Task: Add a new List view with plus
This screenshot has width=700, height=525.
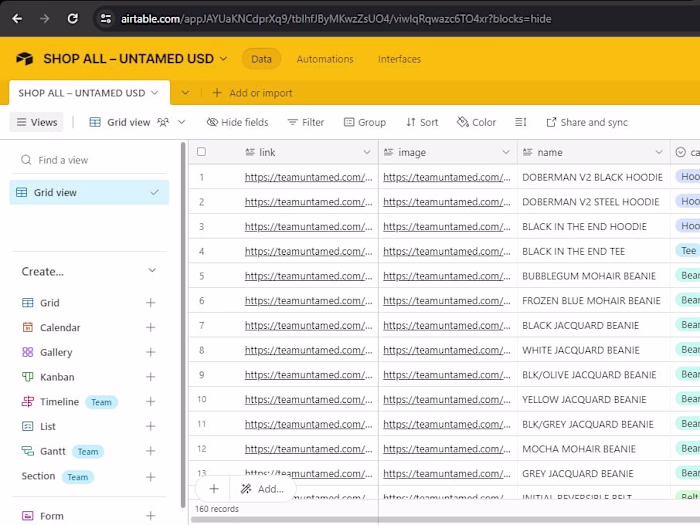Action: click(150, 426)
